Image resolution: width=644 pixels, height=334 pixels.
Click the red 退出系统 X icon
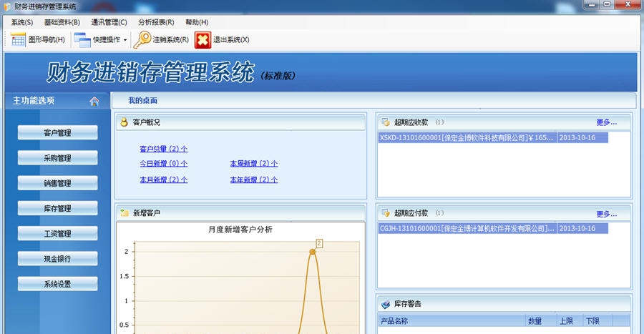[x=203, y=40]
